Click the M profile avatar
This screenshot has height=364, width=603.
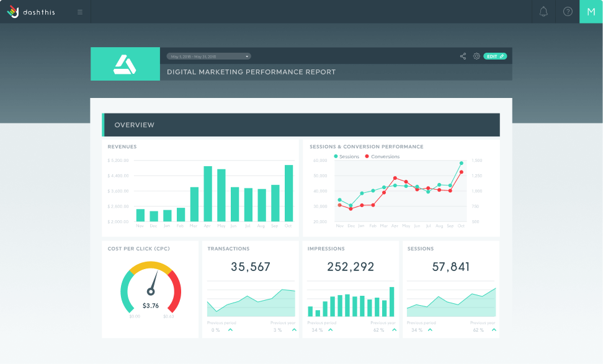[x=591, y=11]
